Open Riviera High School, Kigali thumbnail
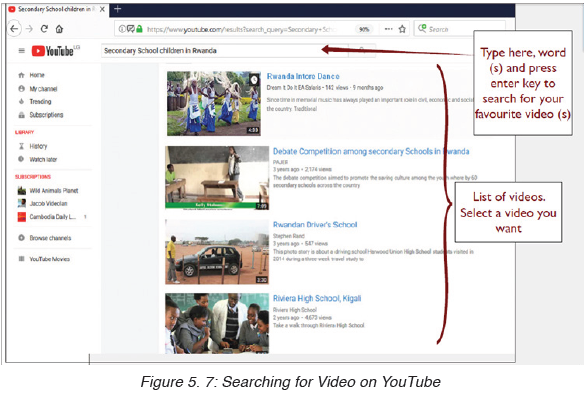Screen dimensions: 586x394 pos(217,323)
